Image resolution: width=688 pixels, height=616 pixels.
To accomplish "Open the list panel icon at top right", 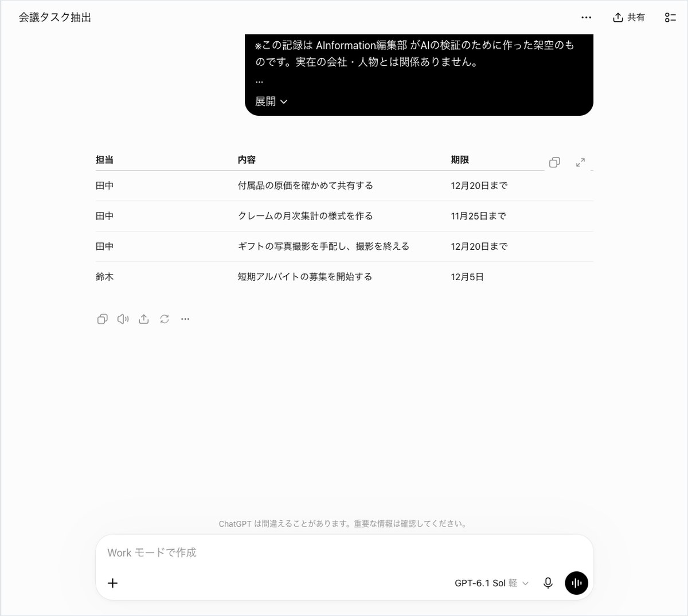I will (x=670, y=18).
